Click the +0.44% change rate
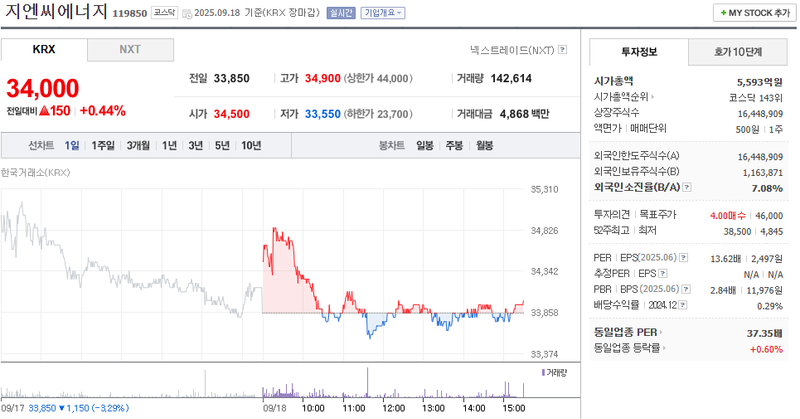The width and height of the screenshot is (800, 419). point(103,111)
